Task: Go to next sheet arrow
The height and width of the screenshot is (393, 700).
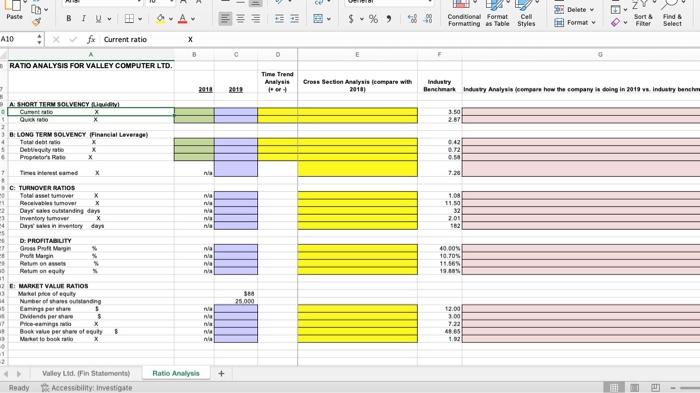Action: 19,374
